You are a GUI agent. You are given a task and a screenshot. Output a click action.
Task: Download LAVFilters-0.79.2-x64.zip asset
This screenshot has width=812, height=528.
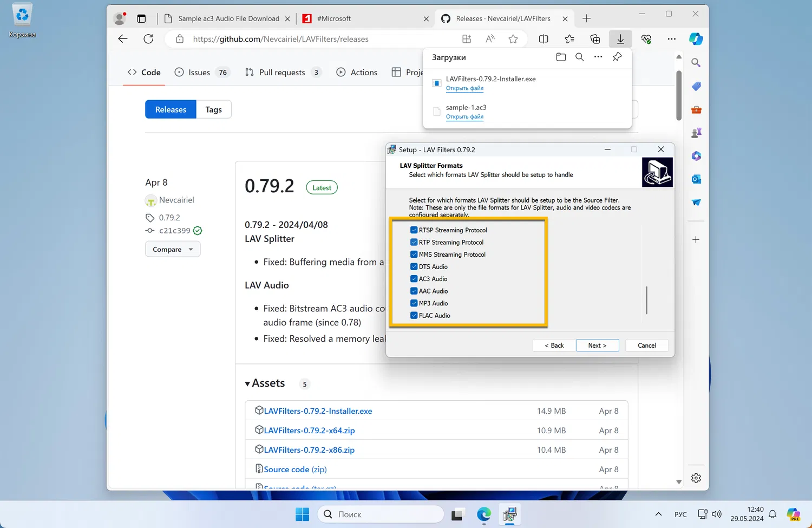coord(309,431)
